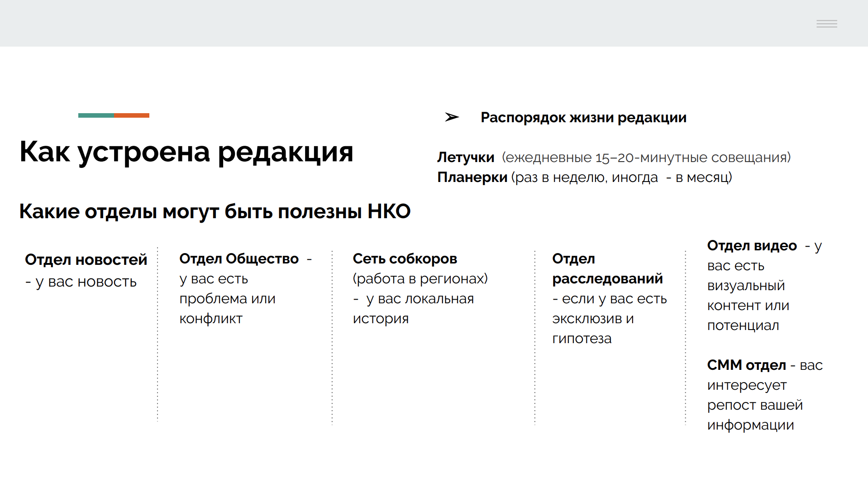Viewport: 868px width, 488px height.
Task: Click the «Сеть собкоров» column title
Action: (405, 258)
